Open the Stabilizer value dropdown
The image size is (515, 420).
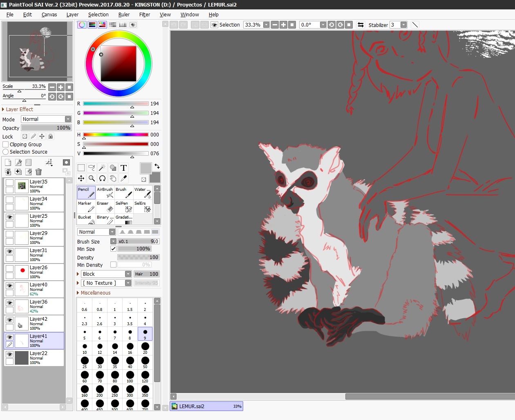(x=403, y=25)
